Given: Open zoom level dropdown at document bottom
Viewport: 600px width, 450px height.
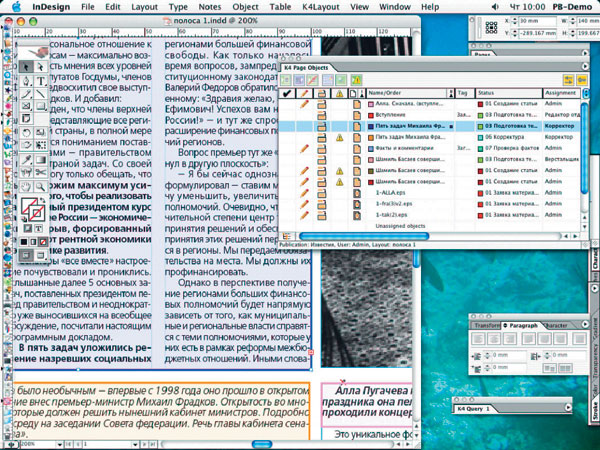Looking at the screenshot, I should [59, 445].
